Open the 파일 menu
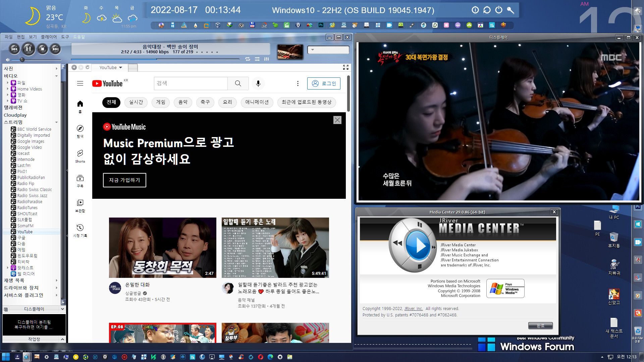The height and width of the screenshot is (362, 644). [x=8, y=37]
